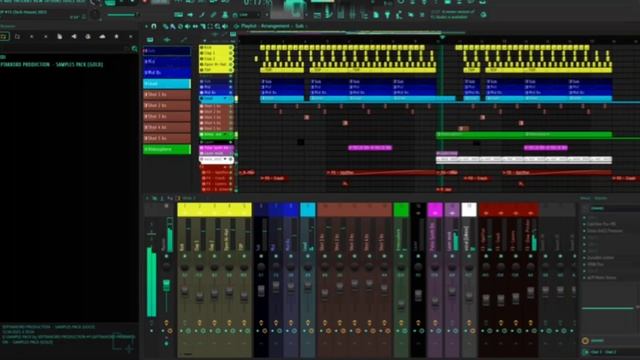
Task: Toggle mute switch on cyan Lead mixer track
Action: 308,256
